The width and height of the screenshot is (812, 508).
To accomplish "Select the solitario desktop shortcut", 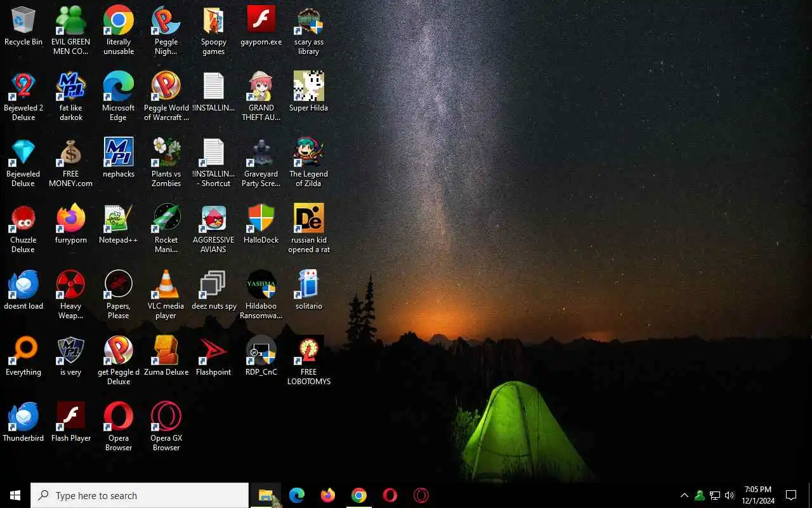I will pos(309,290).
